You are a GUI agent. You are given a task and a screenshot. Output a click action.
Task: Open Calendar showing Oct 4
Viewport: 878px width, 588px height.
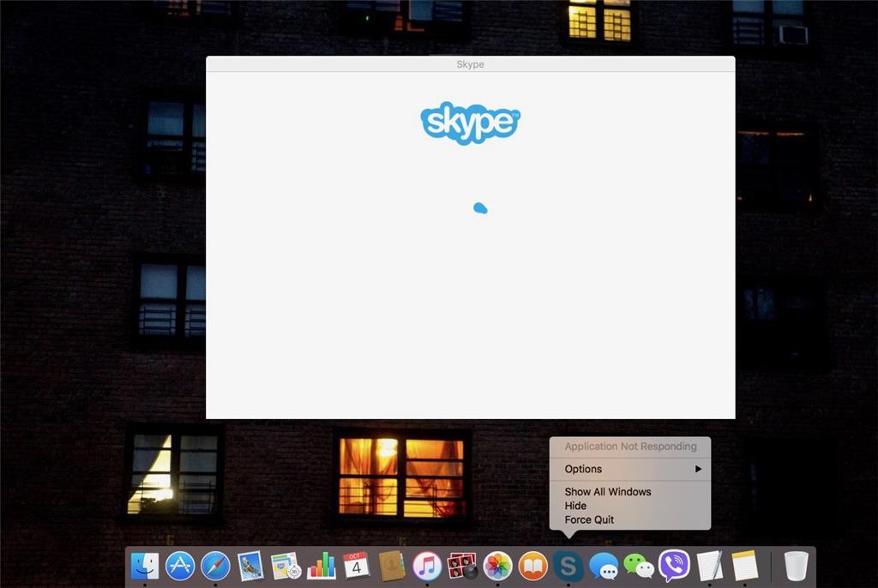(x=356, y=566)
